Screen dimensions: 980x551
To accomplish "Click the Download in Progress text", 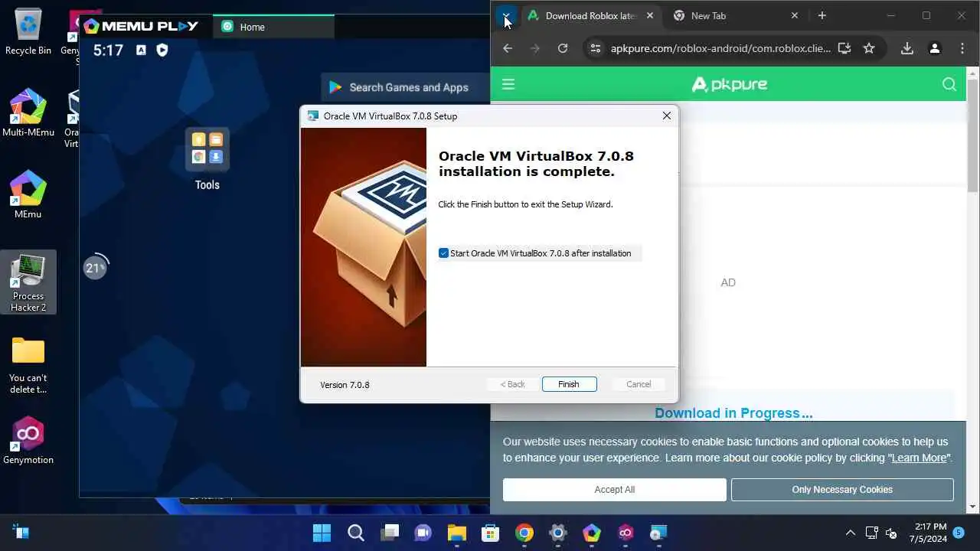I will pos(733,413).
